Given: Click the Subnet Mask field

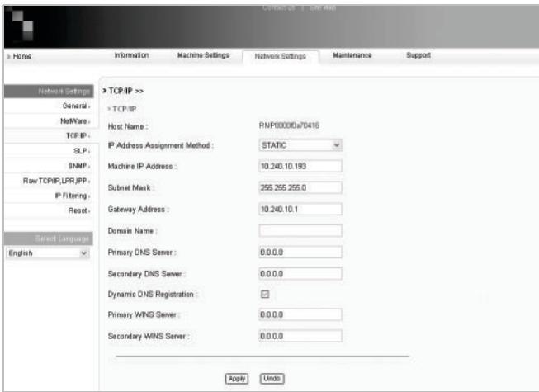Looking at the screenshot, I should coord(300,187).
